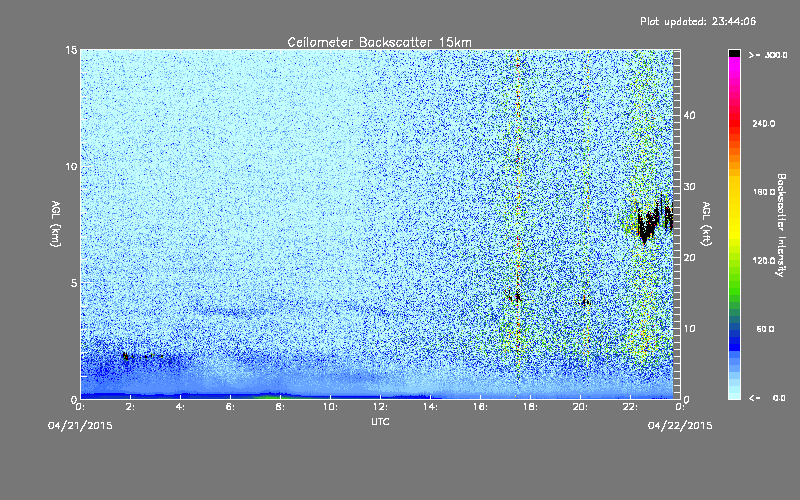Click the '18:' hour tick label
800x500 pixels.
pyautogui.click(x=530, y=407)
